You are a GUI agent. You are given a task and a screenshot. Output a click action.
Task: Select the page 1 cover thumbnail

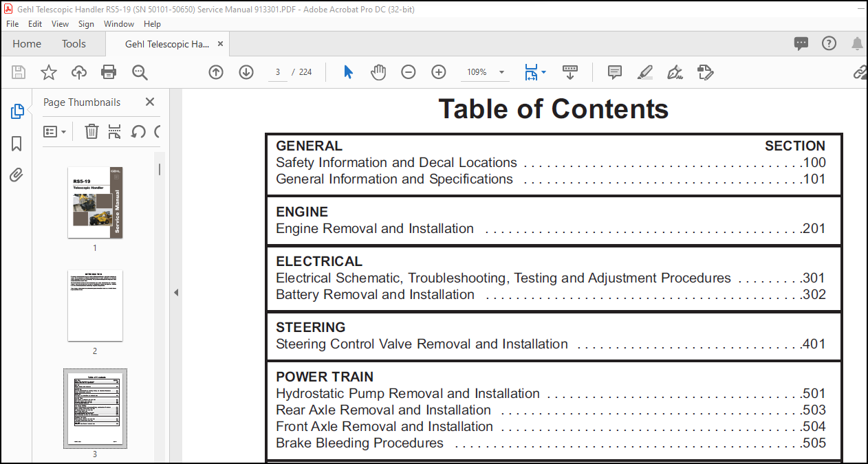pos(95,202)
